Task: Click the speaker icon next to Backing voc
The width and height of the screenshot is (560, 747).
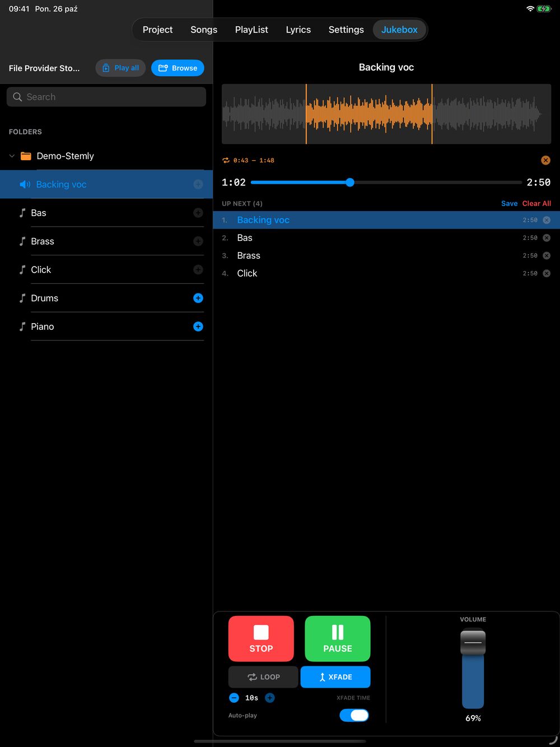Action: pos(25,184)
